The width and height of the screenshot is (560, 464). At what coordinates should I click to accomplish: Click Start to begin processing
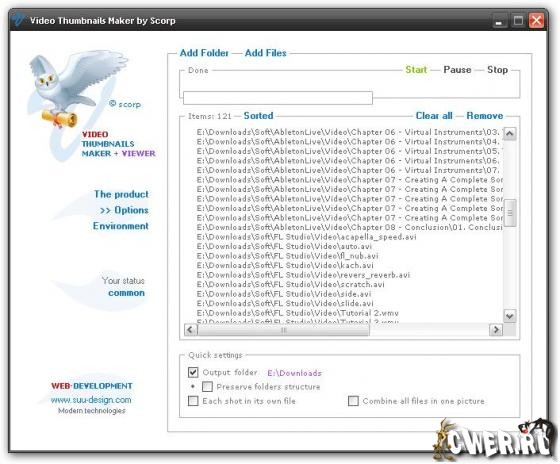point(416,70)
